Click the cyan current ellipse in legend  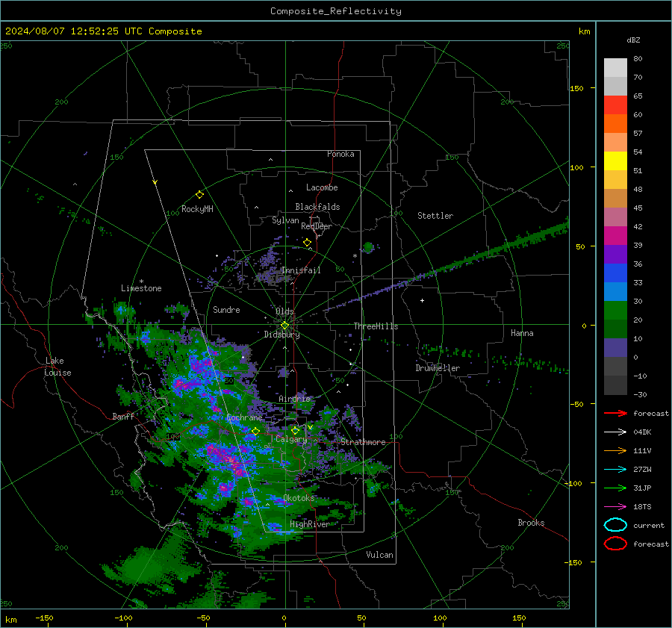615,525
